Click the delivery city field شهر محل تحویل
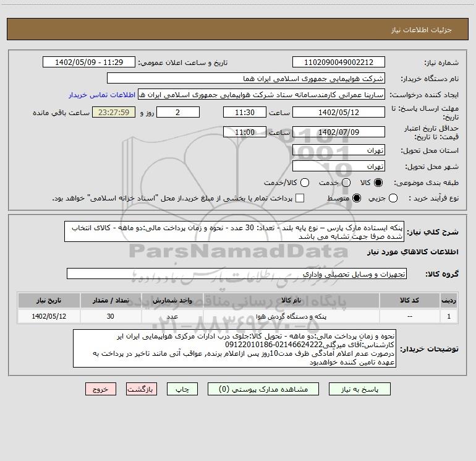Screen dimensions: 476x461 [x=339, y=166]
